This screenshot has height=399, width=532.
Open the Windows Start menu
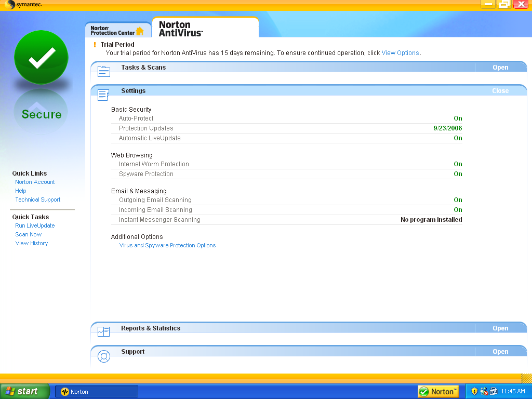[25, 392]
